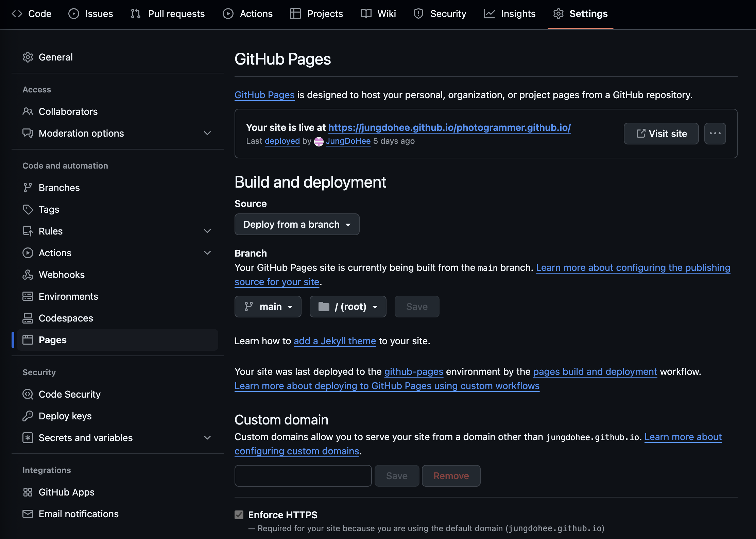Click the Branches git-branch icon in sidebar

(x=28, y=188)
